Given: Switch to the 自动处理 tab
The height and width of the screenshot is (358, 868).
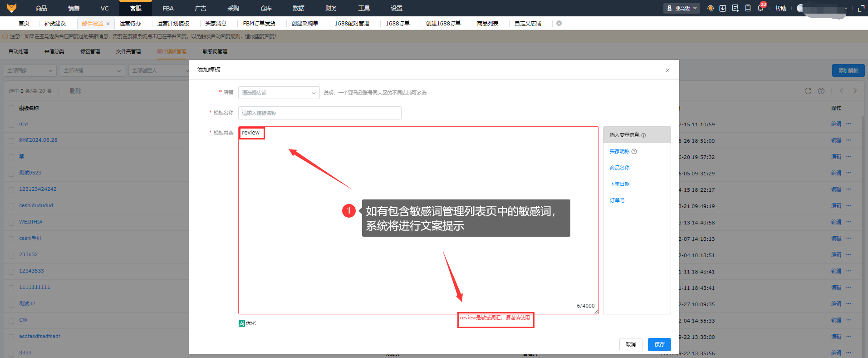Looking at the screenshot, I should (x=18, y=51).
